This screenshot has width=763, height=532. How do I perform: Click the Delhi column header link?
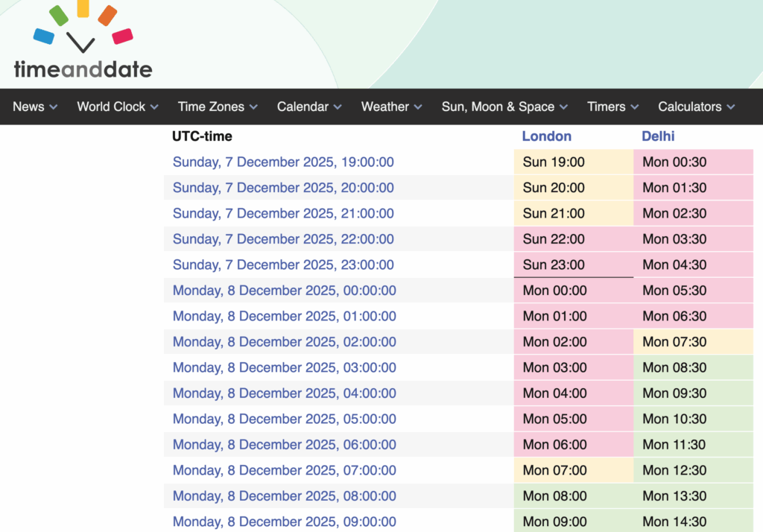click(658, 136)
